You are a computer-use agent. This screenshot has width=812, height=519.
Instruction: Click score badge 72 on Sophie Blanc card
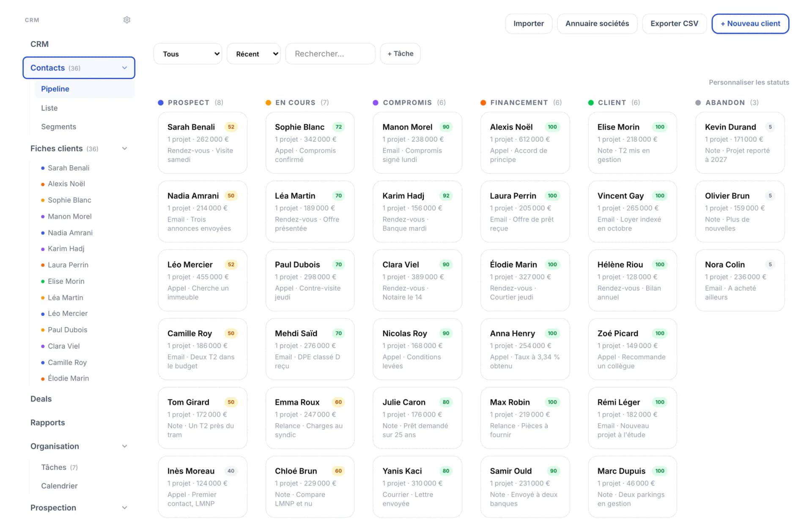pyautogui.click(x=338, y=127)
